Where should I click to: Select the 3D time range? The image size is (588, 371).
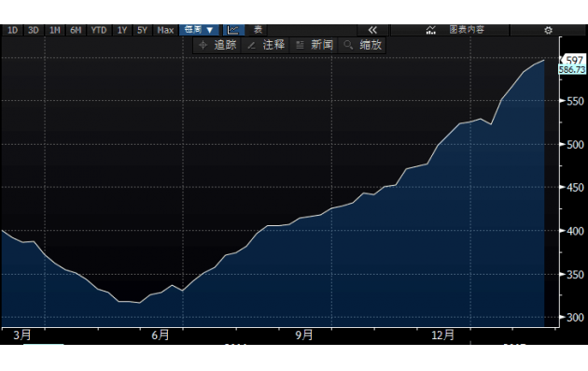34,30
